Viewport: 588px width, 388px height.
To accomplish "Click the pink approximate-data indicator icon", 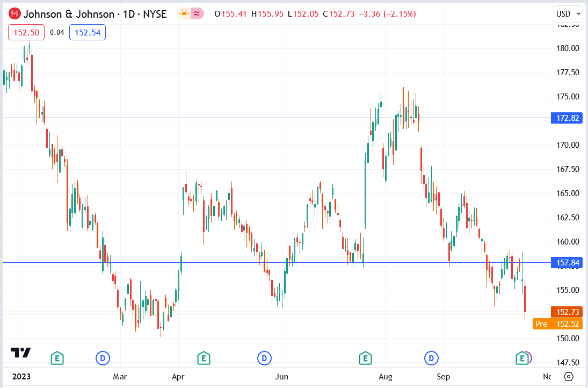I will pyautogui.click(x=197, y=14).
